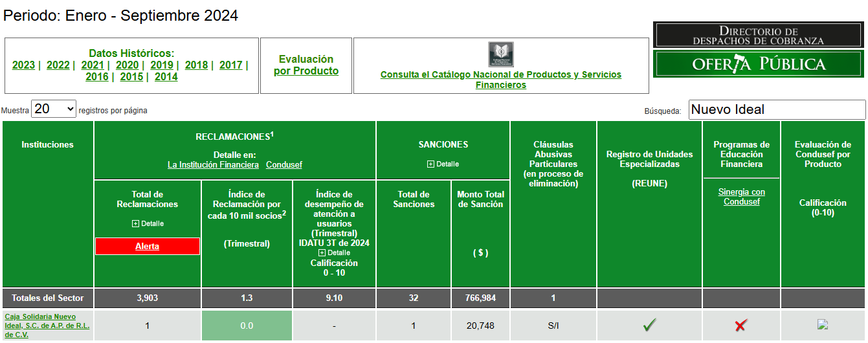Open 2019 historical data

pyautogui.click(x=161, y=65)
